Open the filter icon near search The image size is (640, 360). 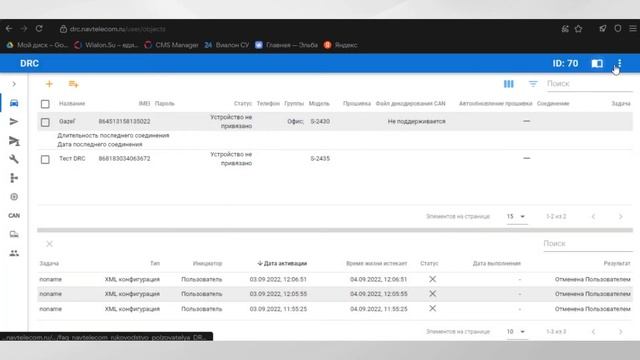click(x=533, y=84)
